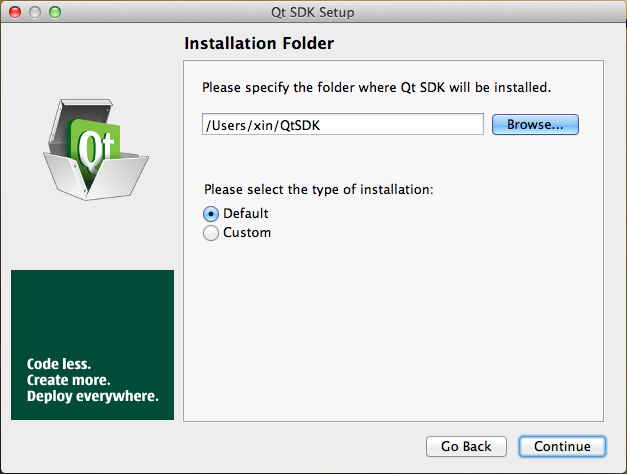Go Back to the previous step
This screenshot has height=474, width=627.
466,446
